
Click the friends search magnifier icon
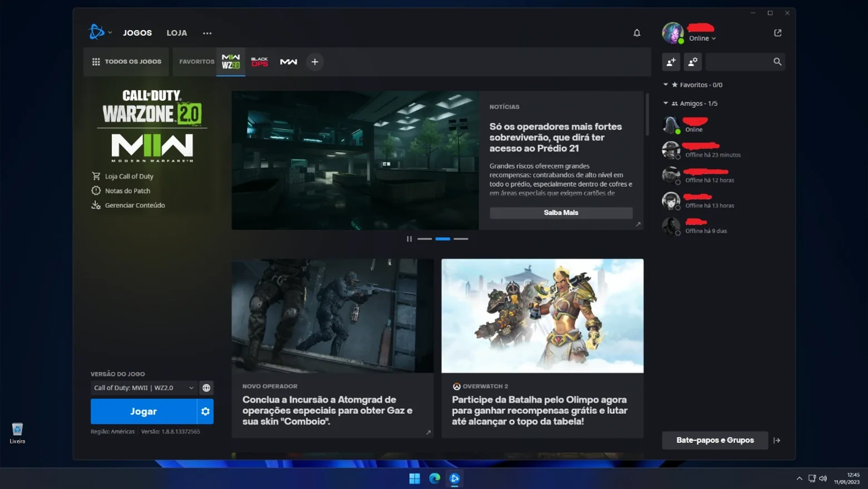(x=777, y=62)
